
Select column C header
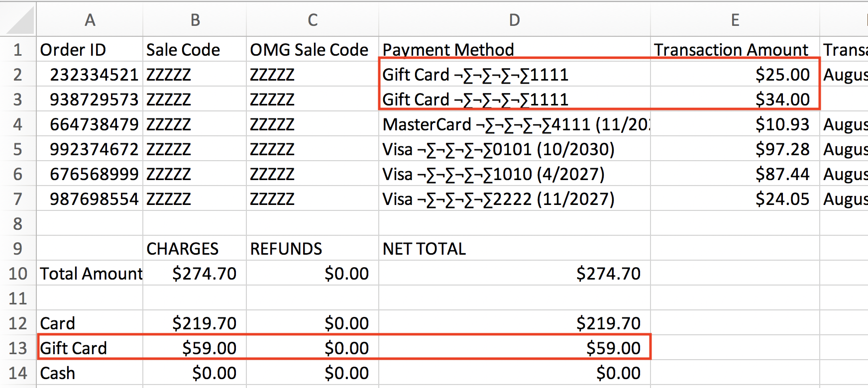[313, 20]
